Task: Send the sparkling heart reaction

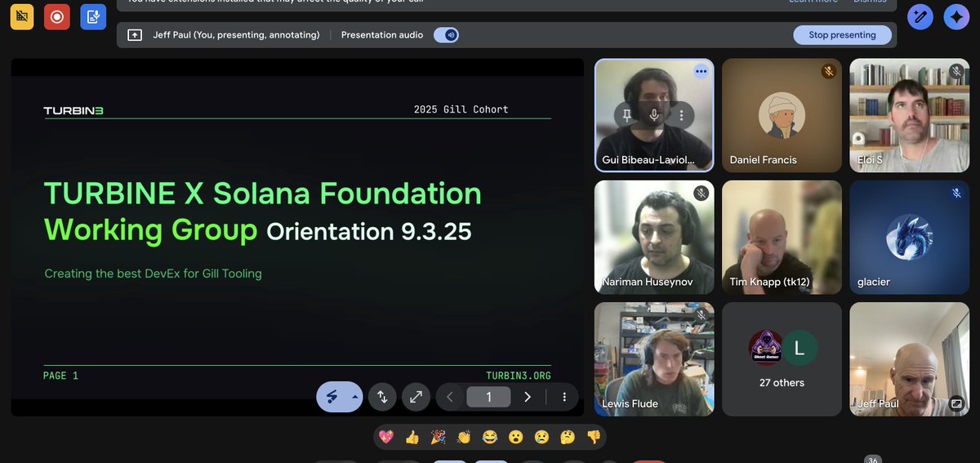Action: pos(387,437)
